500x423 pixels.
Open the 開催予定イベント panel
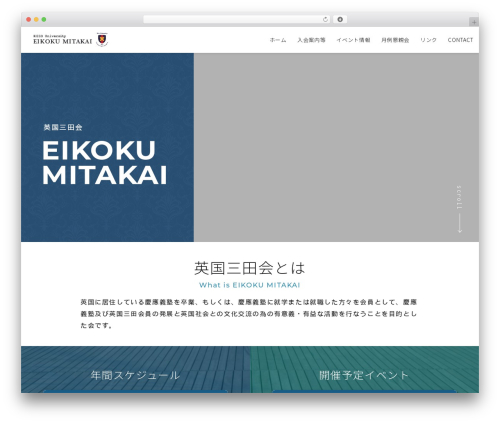[x=364, y=369]
